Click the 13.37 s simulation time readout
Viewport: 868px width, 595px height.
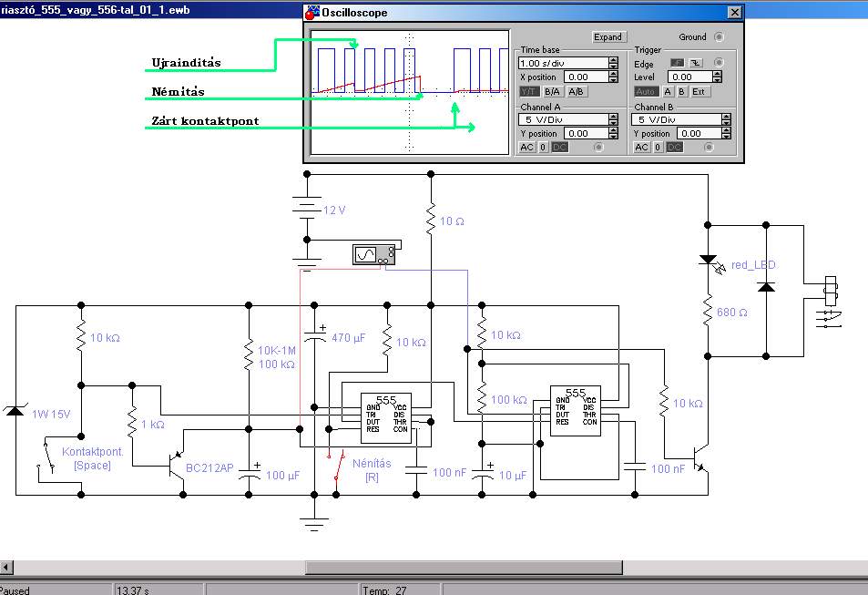(133, 590)
